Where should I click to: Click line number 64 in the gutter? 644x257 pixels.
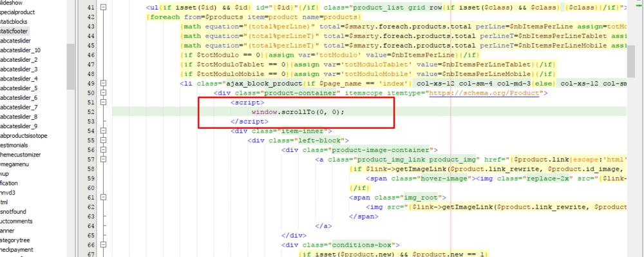pos(91,226)
